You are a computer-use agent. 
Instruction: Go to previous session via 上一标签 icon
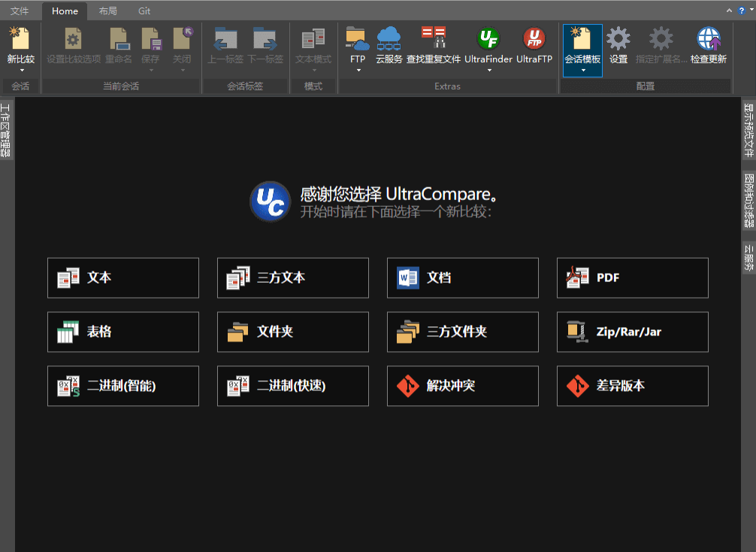coord(225,38)
